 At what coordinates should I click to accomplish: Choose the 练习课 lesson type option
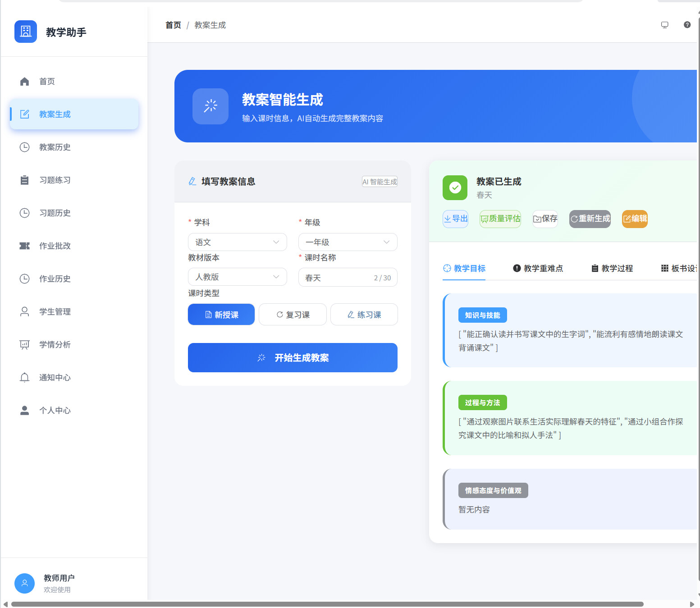pos(364,315)
